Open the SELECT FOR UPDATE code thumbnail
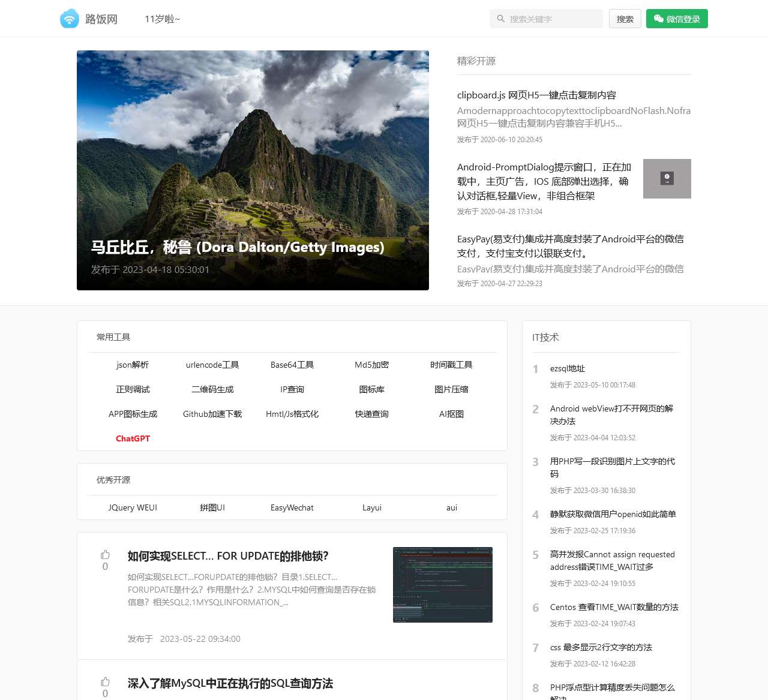This screenshot has height=700, width=768. (443, 585)
